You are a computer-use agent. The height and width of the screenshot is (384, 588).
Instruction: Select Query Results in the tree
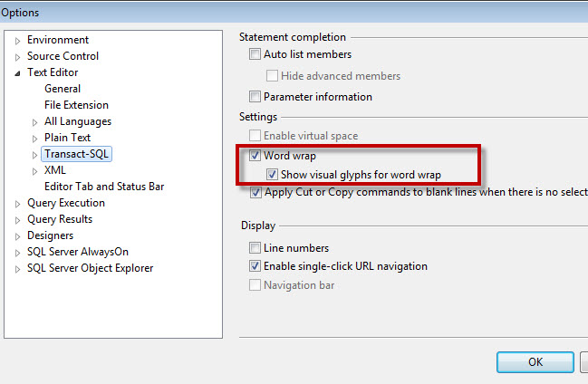pos(60,219)
